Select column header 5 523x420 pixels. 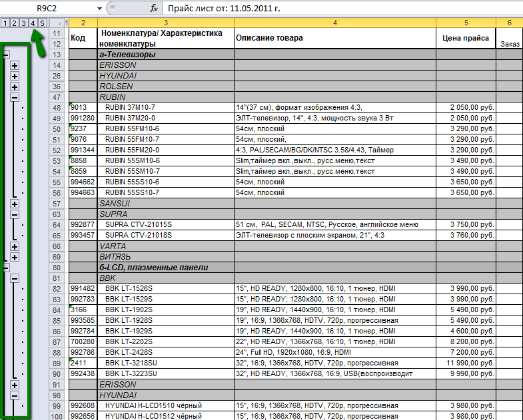[x=466, y=23]
